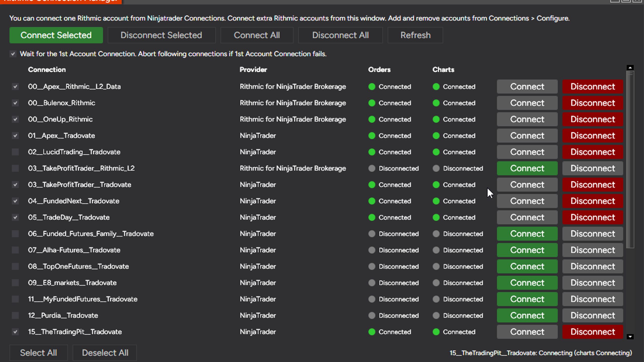Click Disconnect Selected button

(161, 35)
